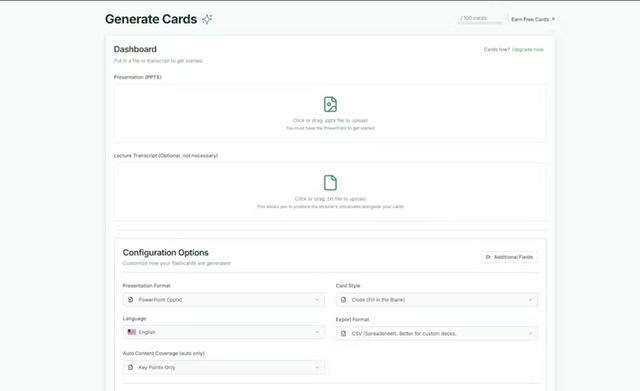Viewport: 640px width, 391px height.
Task: Open Additional Fields options
Action: (x=509, y=257)
